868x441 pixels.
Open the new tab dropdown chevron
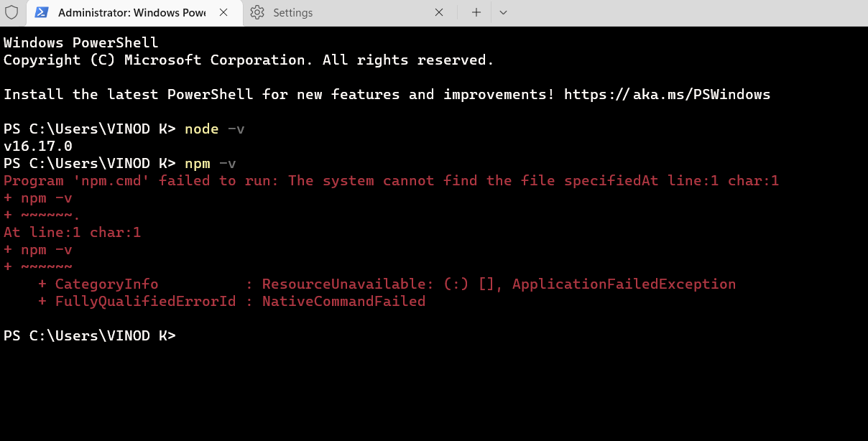click(503, 12)
